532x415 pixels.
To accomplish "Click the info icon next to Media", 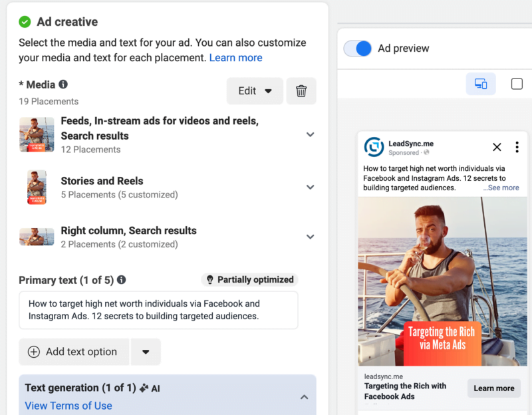I will tap(63, 84).
